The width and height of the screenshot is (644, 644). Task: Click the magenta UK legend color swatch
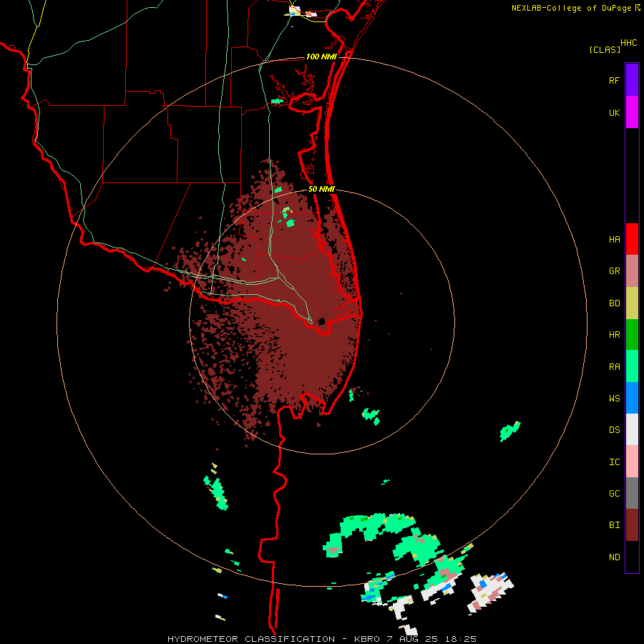[x=632, y=112]
